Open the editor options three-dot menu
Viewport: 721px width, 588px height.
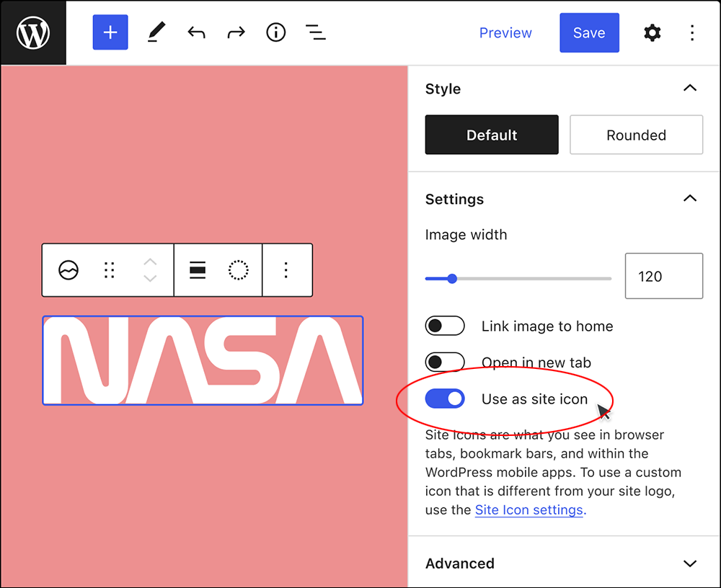pyautogui.click(x=692, y=32)
